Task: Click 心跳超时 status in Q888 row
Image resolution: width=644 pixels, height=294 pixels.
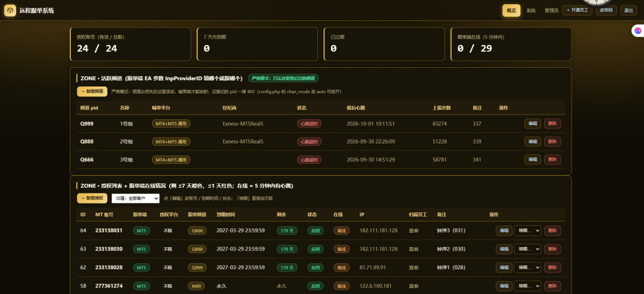Action: (x=309, y=141)
